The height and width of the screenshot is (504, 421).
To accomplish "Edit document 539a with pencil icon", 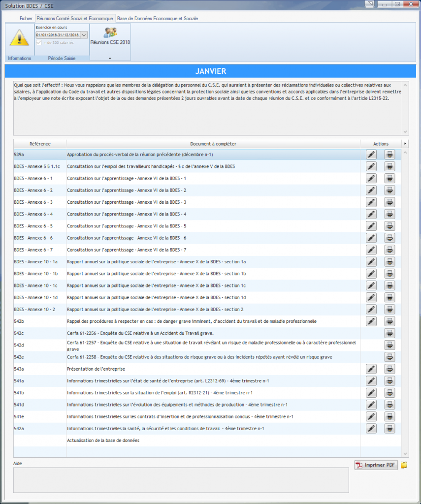I will 371,154.
